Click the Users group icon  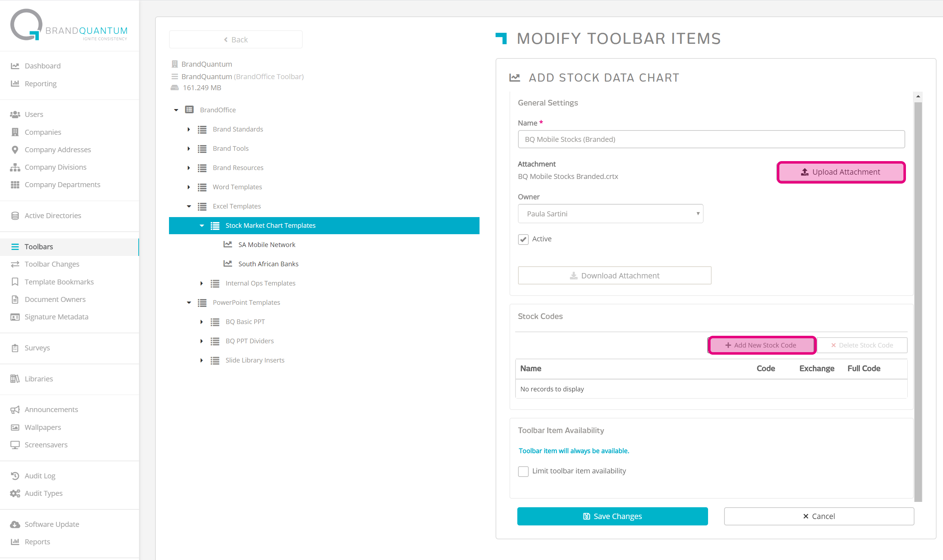pyautogui.click(x=15, y=114)
